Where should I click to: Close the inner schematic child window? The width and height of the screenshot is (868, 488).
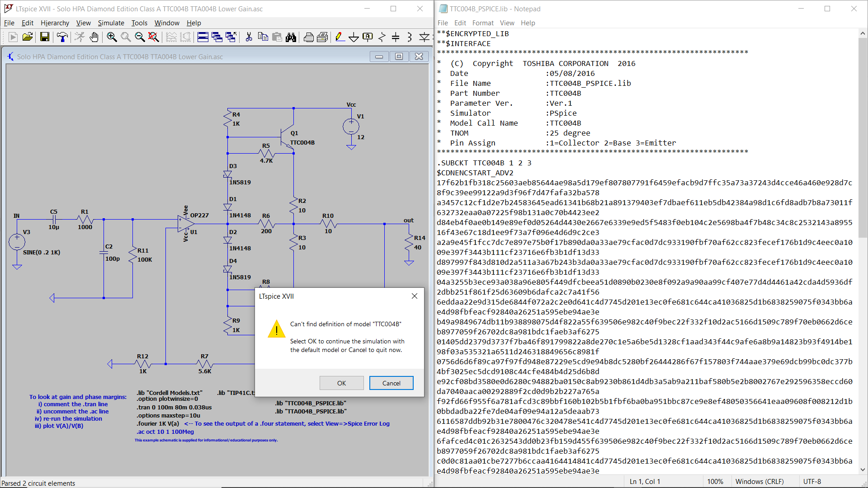coord(419,56)
